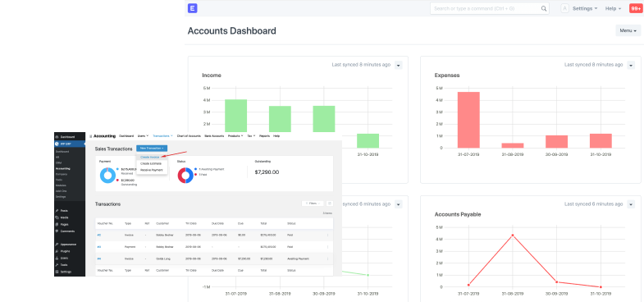Expand the Income chart options arrow
This screenshot has height=302, width=644.
tap(398, 65)
